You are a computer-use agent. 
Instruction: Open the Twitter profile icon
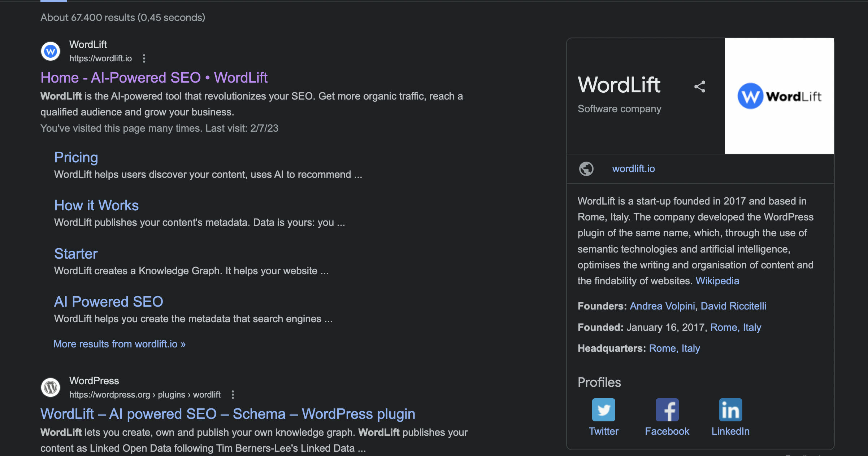click(x=604, y=410)
